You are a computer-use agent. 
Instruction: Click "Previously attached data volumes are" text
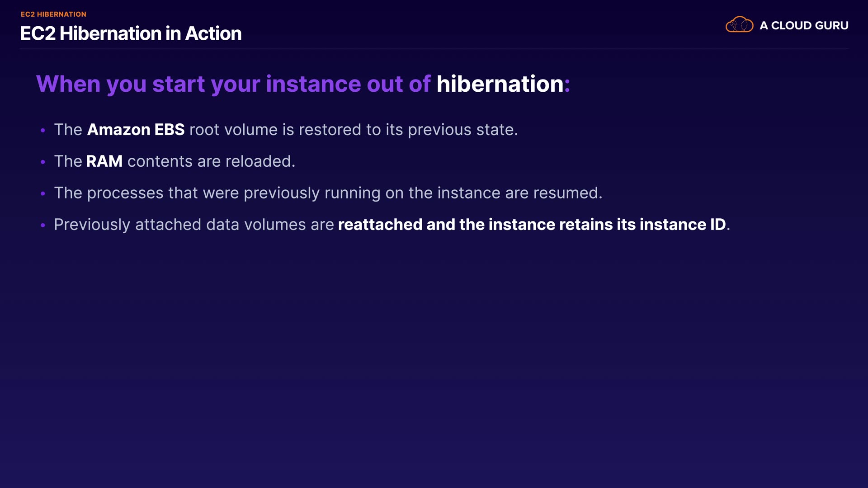click(193, 225)
